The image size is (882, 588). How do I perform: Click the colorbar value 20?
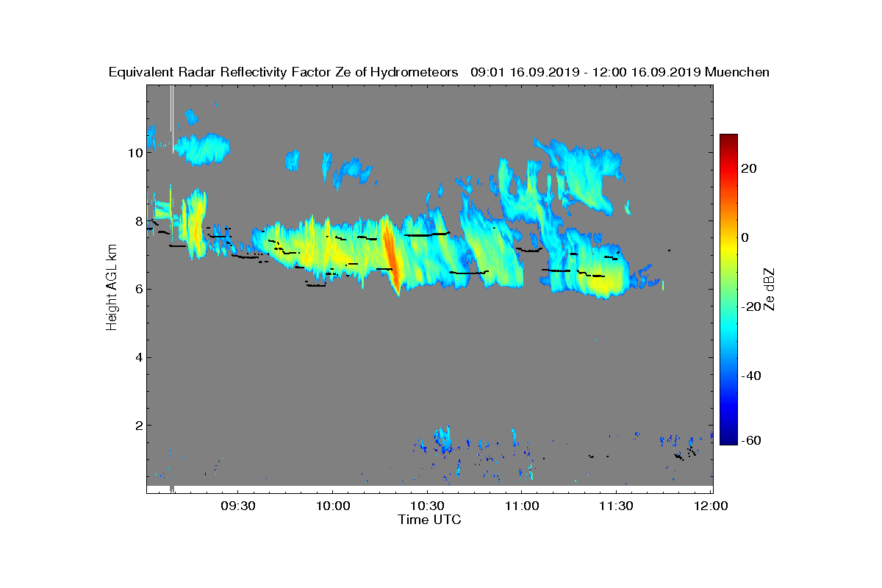click(749, 168)
